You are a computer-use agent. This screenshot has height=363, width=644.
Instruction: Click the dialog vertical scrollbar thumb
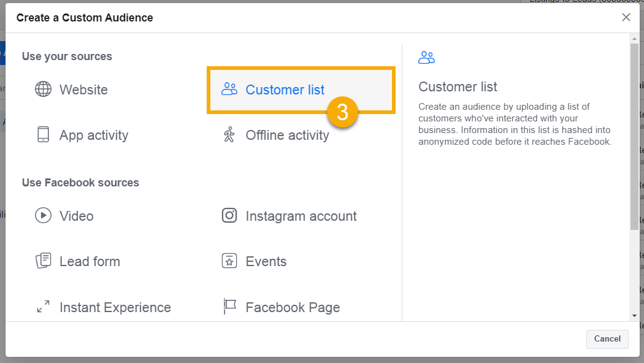(x=635, y=136)
